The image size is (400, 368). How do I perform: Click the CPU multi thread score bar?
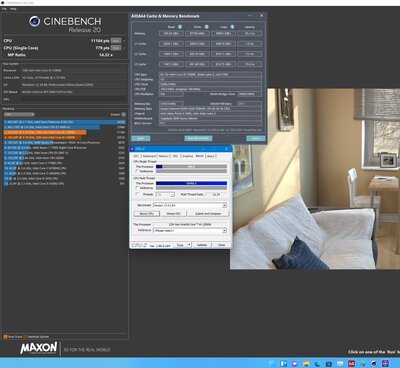191,183
